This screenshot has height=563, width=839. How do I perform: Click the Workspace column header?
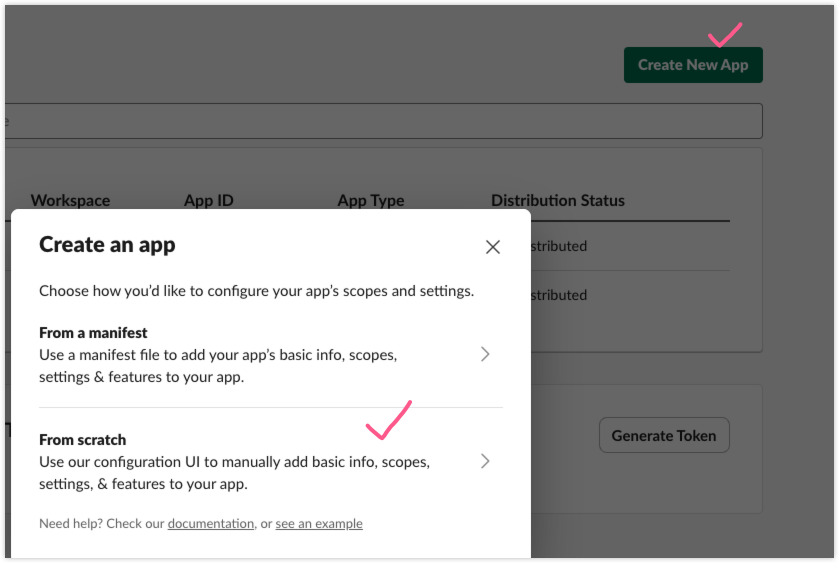(70, 200)
